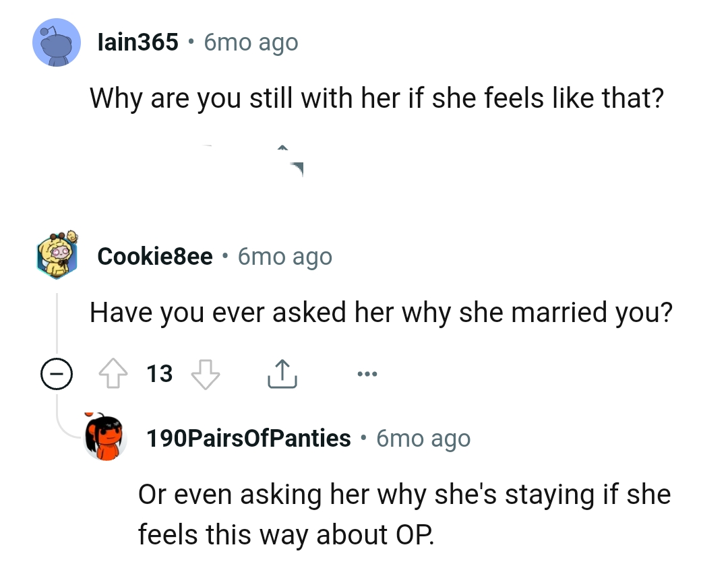This screenshot has width=728, height=568.
Task: Open 190PairsOfPanties' profile via username
Action: (x=249, y=437)
